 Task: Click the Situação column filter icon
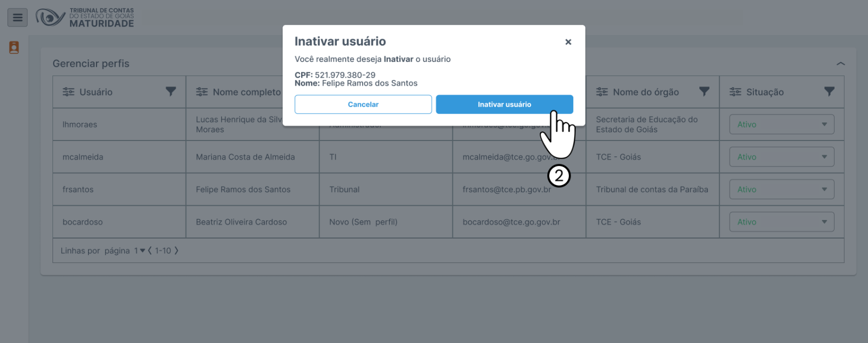[x=829, y=92]
